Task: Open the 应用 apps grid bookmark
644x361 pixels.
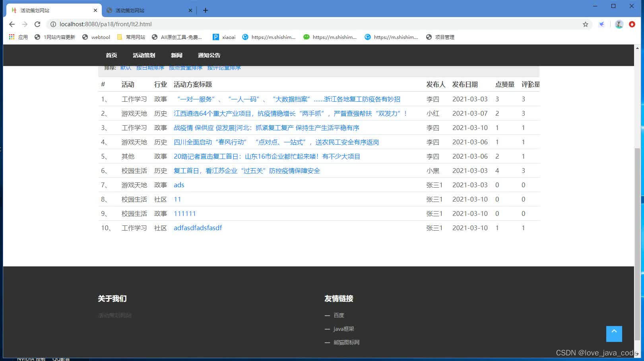Action: (x=18, y=37)
